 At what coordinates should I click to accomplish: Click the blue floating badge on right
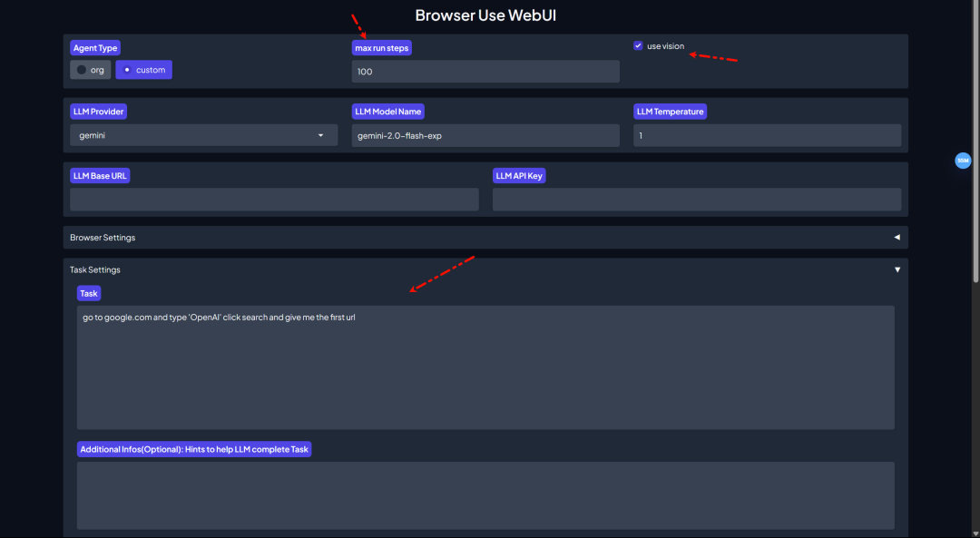tap(963, 161)
